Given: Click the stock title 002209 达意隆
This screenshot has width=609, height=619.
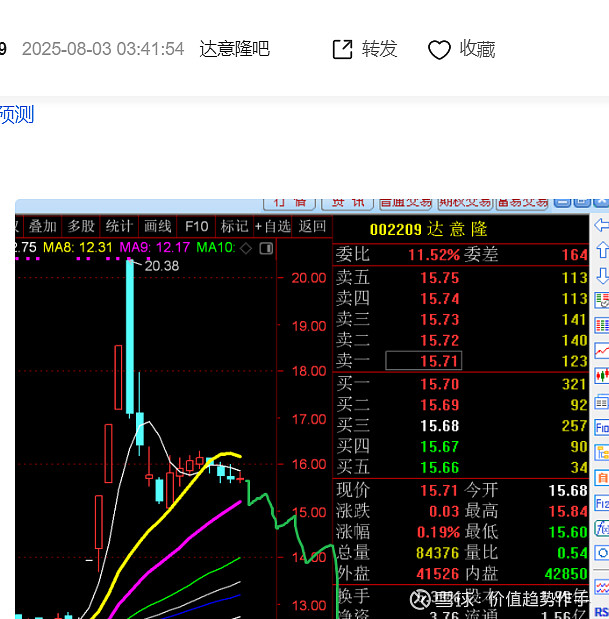Looking at the screenshot, I should point(429,229).
